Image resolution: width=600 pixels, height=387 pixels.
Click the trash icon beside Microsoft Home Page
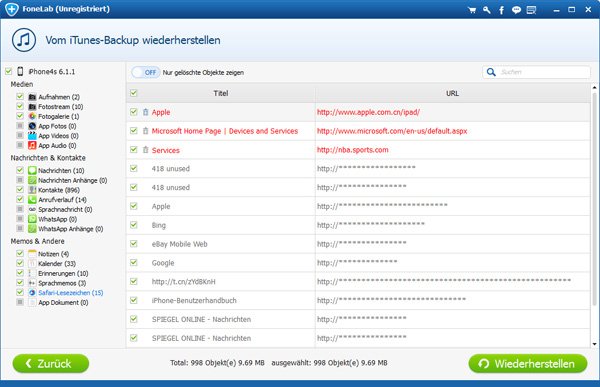[145, 131]
